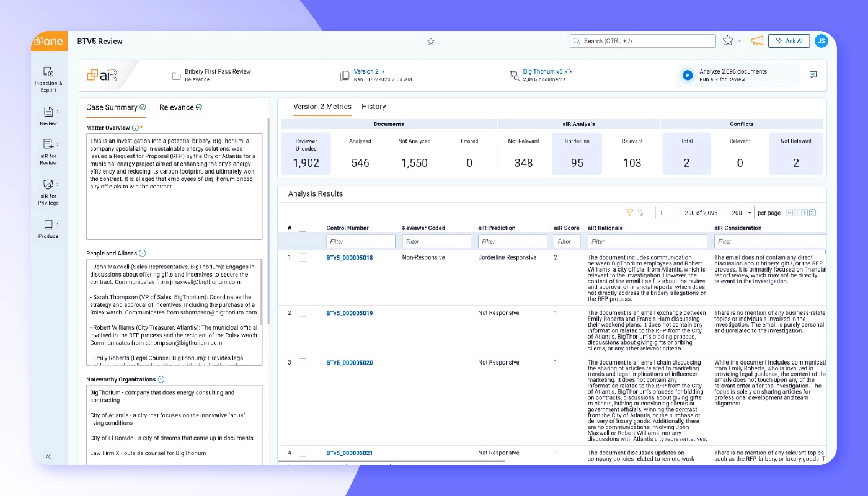Expand the aiR for Review sidebar chevron
Screen dimensions: 868x496
click(x=58, y=144)
